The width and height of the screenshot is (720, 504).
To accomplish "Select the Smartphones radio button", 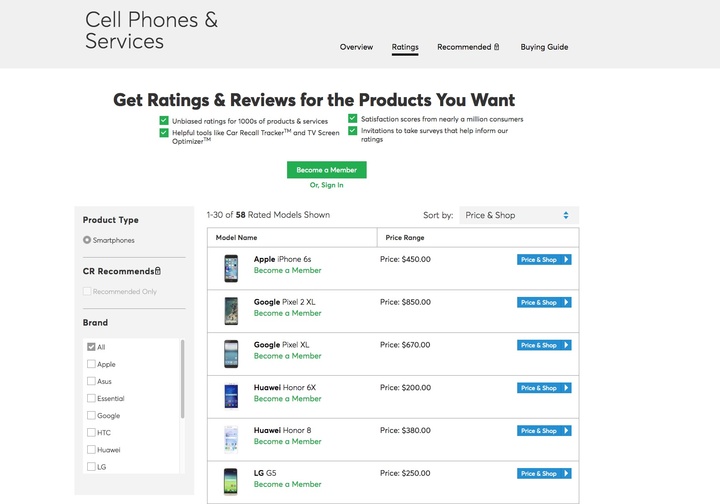I will [87, 240].
